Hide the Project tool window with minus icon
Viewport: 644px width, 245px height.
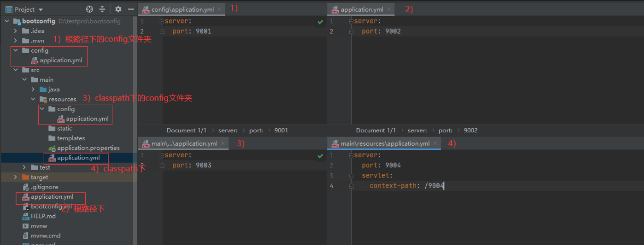[x=131, y=9]
